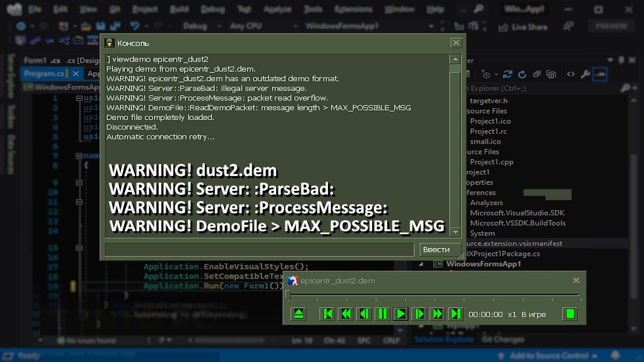This screenshot has width=644, height=362.
Task: Open the Help menu in Visual Studio
Action: tap(435, 9)
